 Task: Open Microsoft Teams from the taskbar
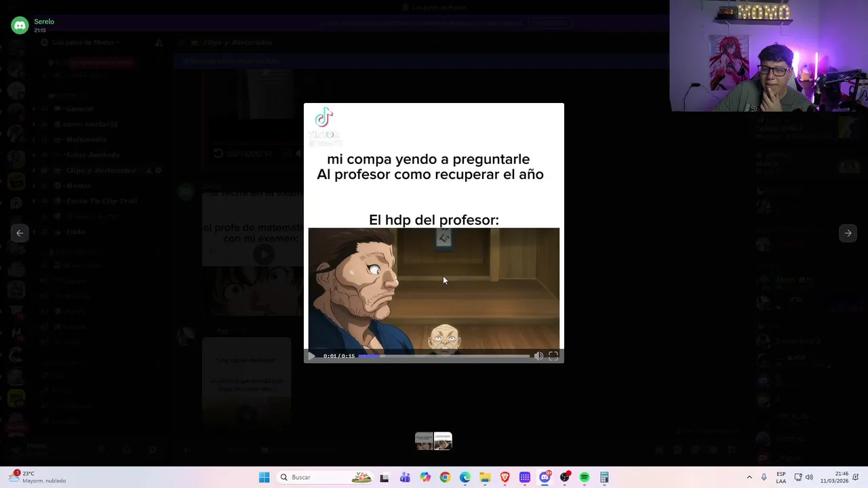(x=405, y=477)
